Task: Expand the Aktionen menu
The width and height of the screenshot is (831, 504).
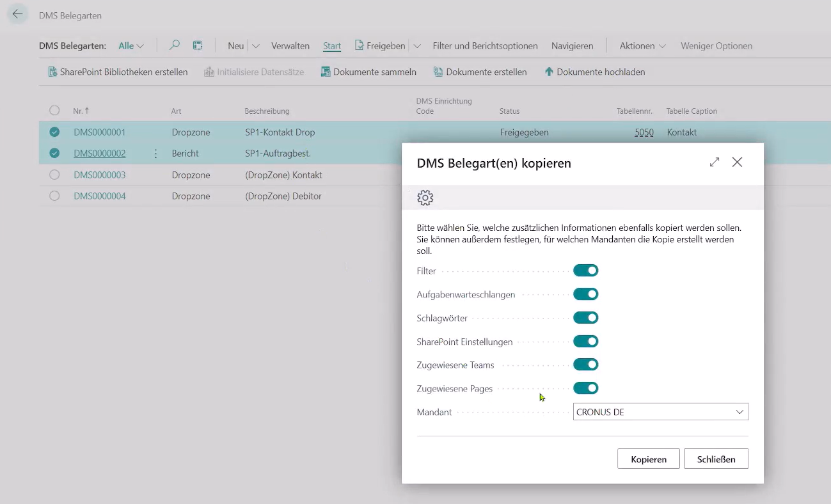Action: pos(642,45)
